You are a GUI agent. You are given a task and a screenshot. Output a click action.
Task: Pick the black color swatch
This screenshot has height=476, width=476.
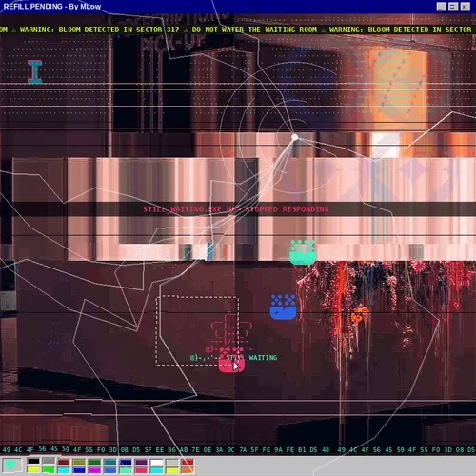point(33,461)
